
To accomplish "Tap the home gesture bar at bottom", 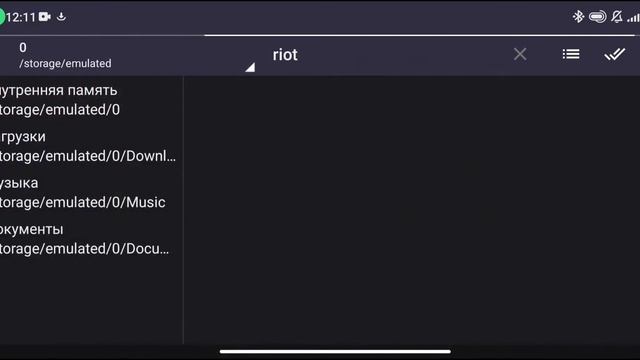I will pos(335,351).
